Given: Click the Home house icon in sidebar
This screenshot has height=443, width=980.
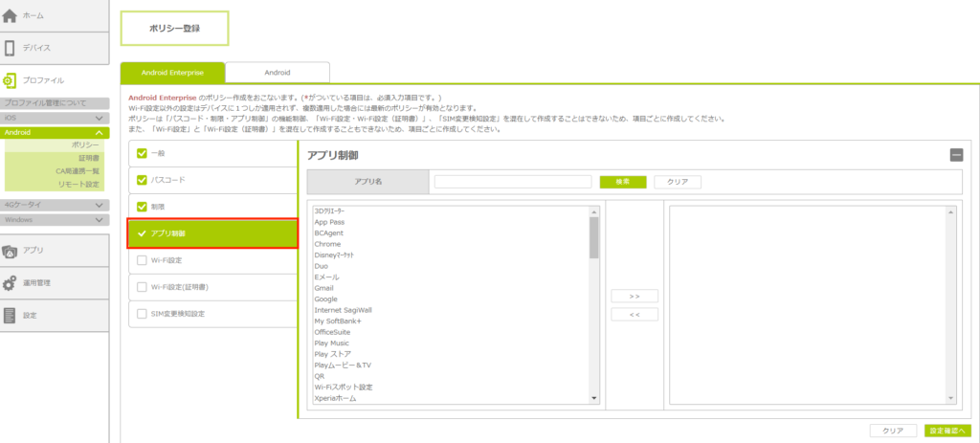Looking at the screenshot, I should (x=11, y=16).
